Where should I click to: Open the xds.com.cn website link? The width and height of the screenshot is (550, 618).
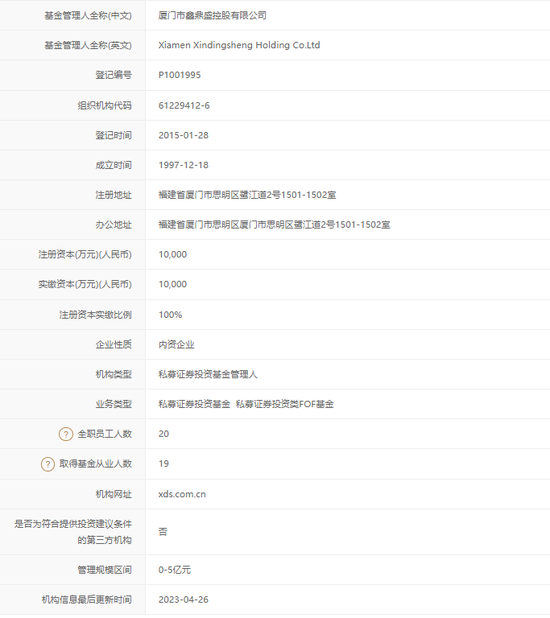pyautogui.click(x=182, y=494)
